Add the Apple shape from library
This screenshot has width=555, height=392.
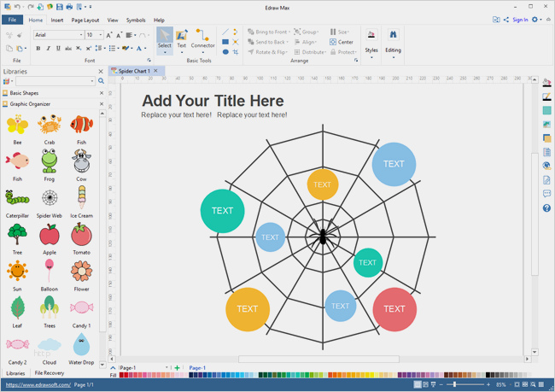click(50, 238)
